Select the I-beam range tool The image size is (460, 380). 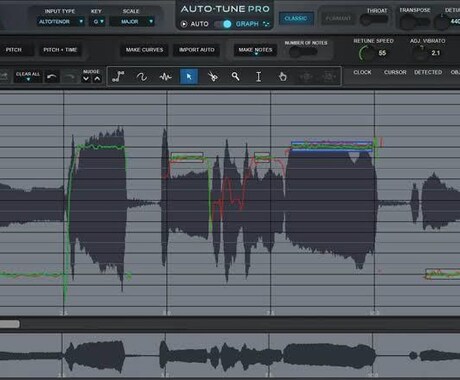[259, 77]
